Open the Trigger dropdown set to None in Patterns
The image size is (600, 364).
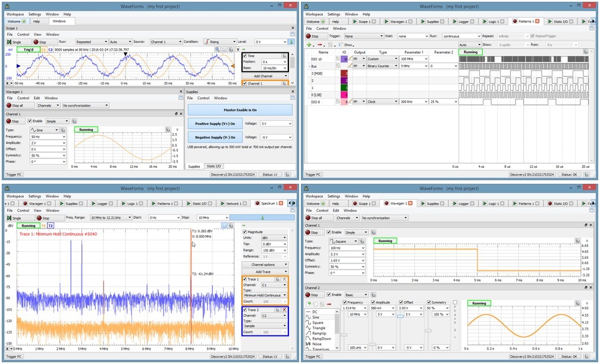pos(363,36)
